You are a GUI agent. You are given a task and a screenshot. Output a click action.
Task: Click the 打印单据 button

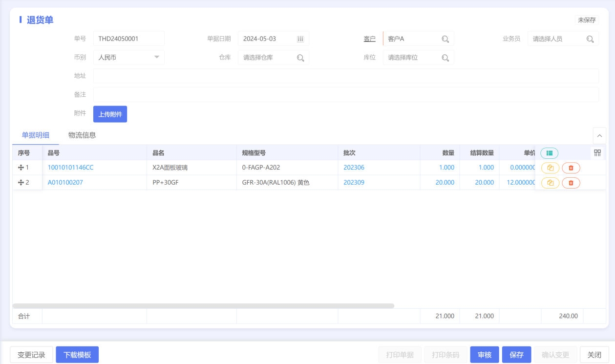point(400,355)
